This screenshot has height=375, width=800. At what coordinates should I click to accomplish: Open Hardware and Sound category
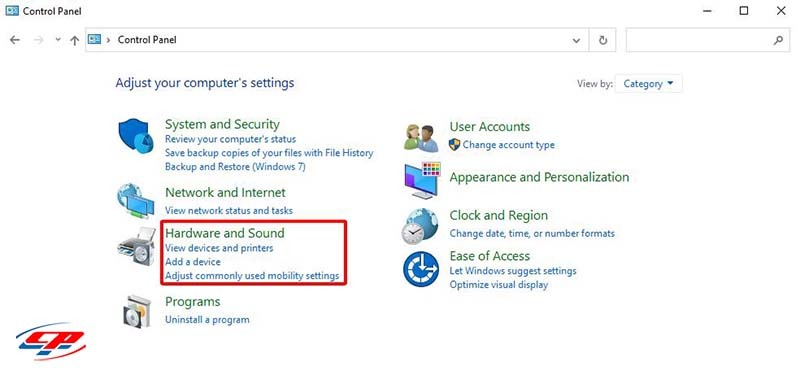tap(224, 233)
